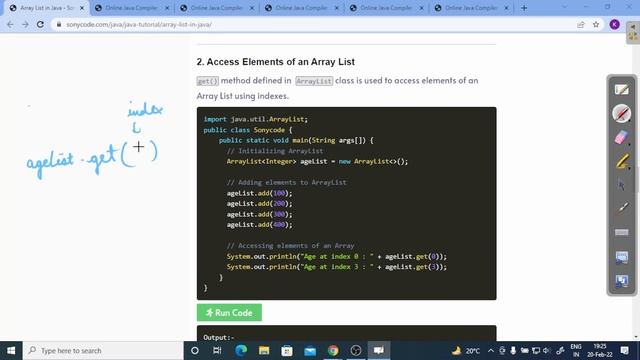Open the Windows Start menu
Viewport: 640px width, 360px height.
11,351
